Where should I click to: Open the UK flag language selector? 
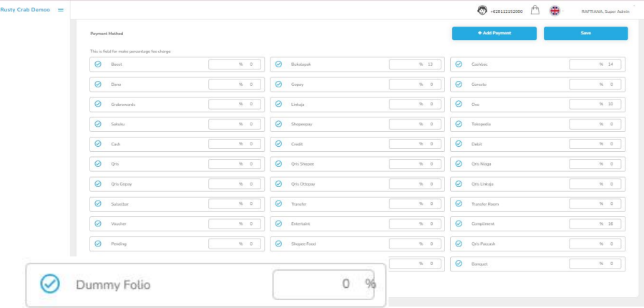coord(555,11)
